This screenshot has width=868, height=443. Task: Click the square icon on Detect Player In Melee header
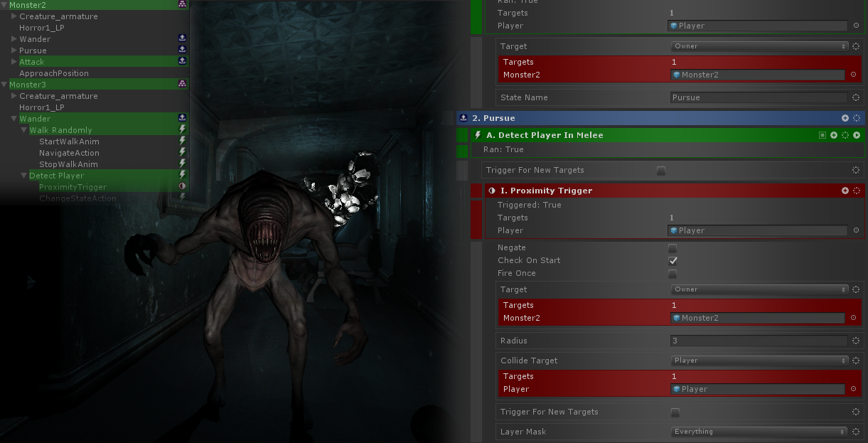tap(823, 135)
